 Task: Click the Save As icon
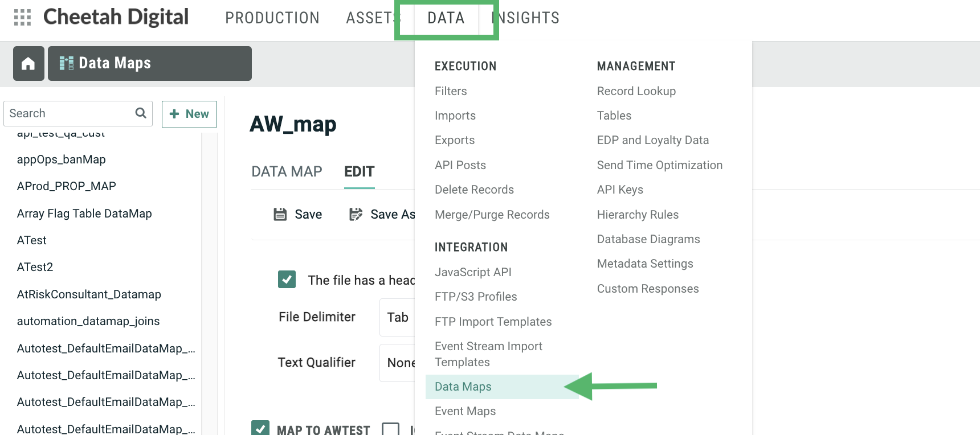(356, 214)
